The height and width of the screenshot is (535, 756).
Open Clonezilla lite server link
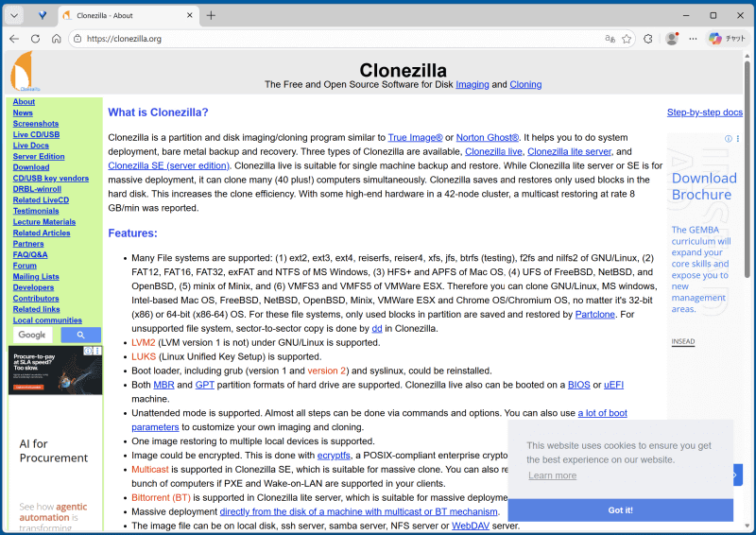(x=569, y=151)
